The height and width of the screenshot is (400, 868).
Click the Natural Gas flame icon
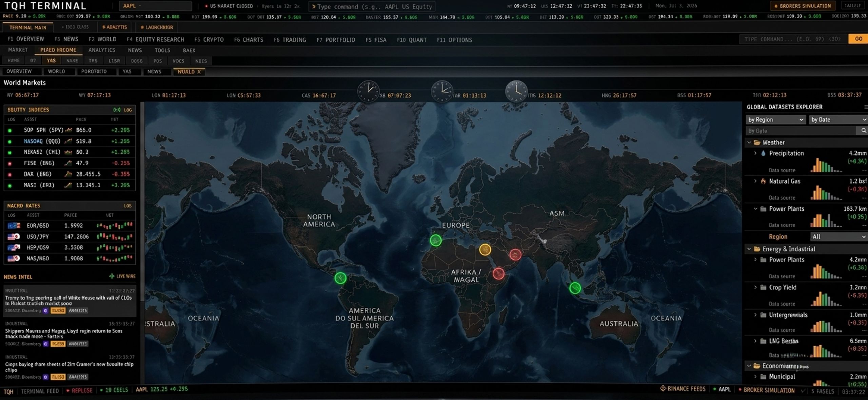763,181
